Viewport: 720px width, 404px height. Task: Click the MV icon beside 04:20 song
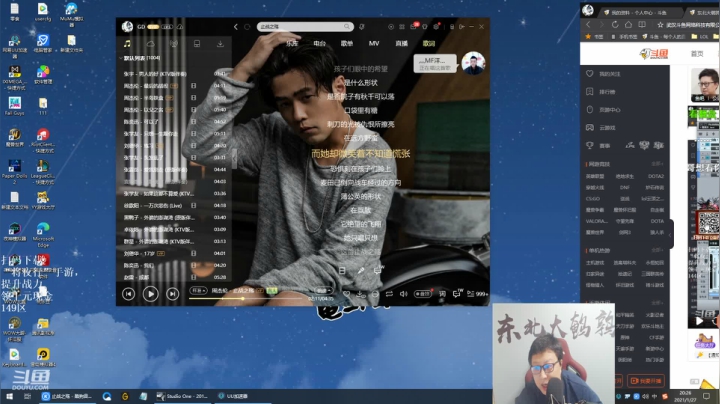[x=194, y=265]
